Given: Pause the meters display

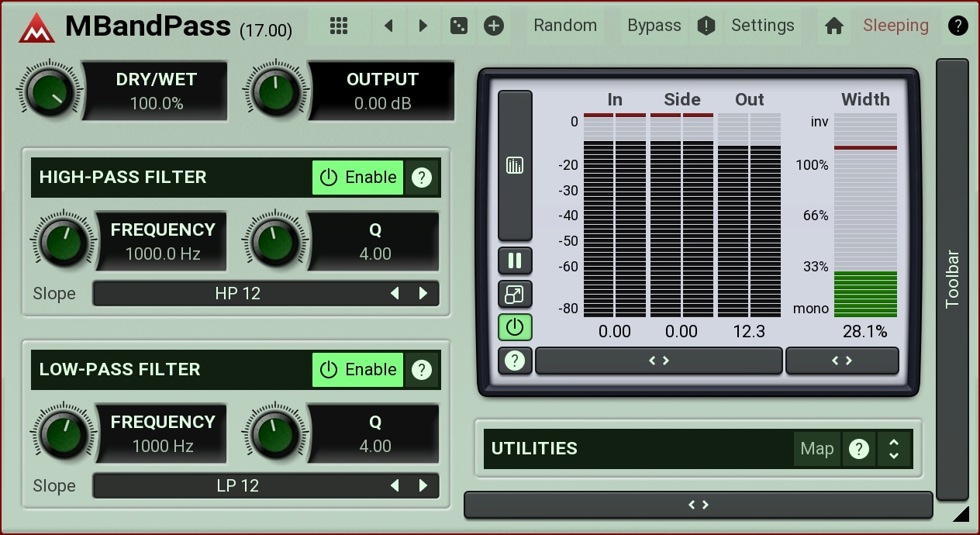Looking at the screenshot, I should click(x=515, y=261).
